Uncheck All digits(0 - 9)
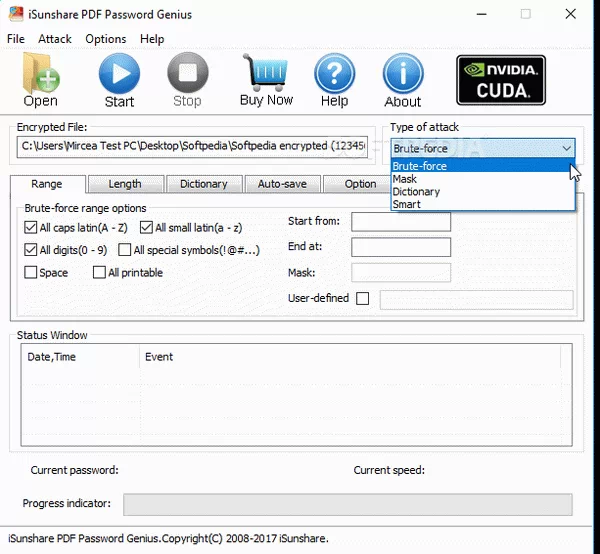Screen dimensions: 600x554 click(x=31, y=249)
